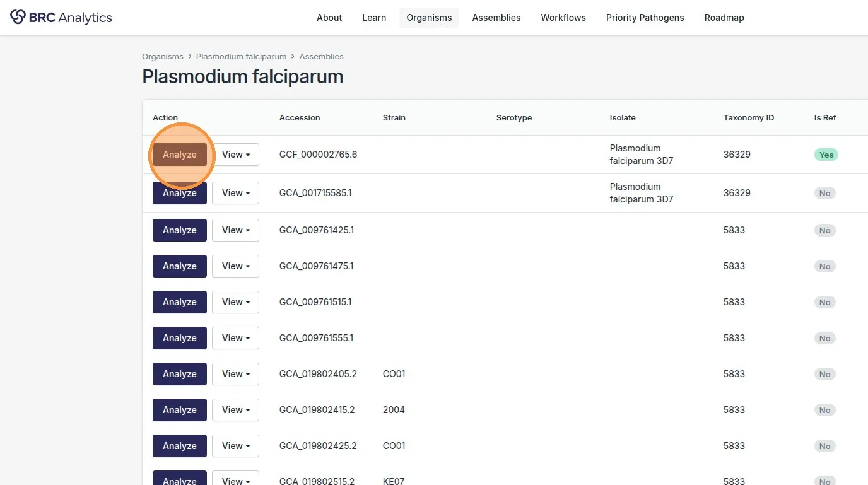Click Analyze for GCA_009761475.1

[x=180, y=266]
